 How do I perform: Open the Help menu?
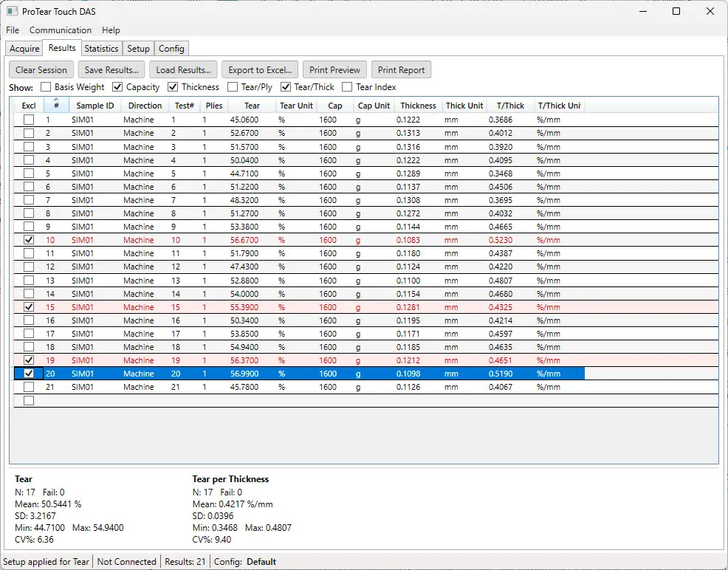point(111,30)
